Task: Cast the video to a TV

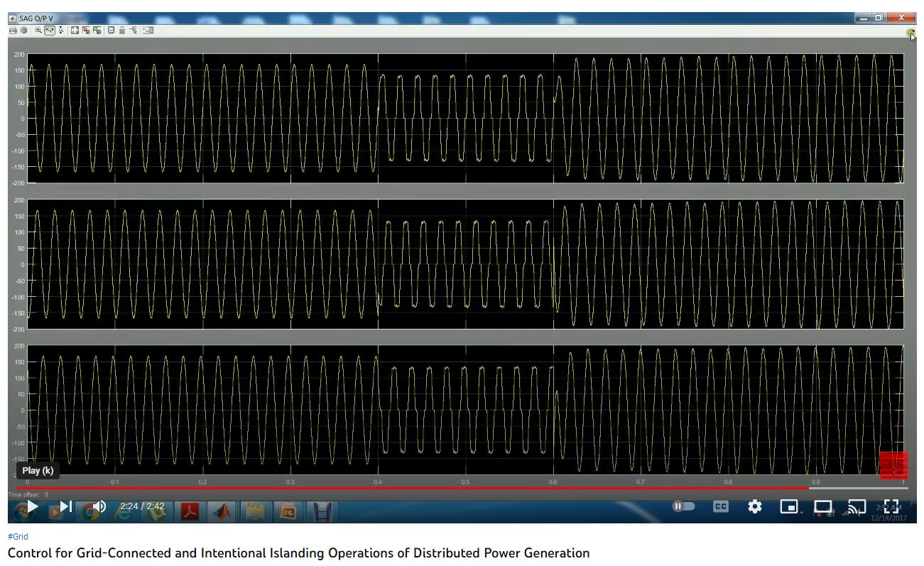Action: (x=857, y=506)
